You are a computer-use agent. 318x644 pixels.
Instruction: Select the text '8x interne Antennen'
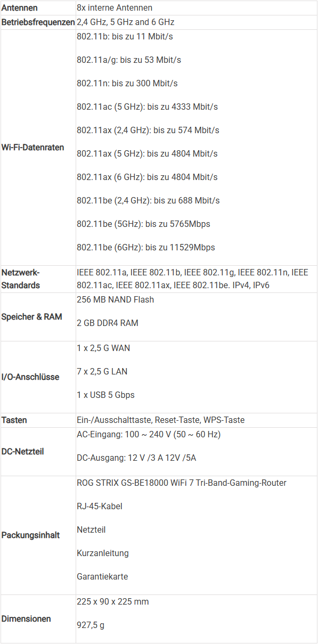[x=115, y=7]
